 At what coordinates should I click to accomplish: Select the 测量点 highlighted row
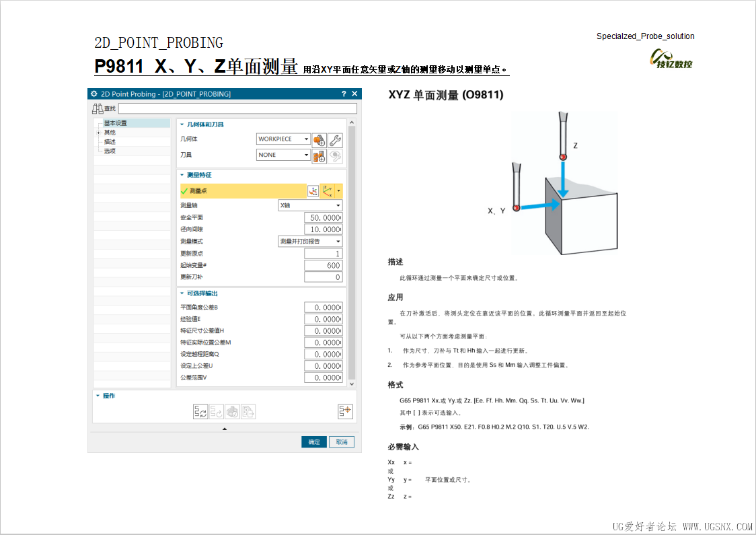point(243,191)
